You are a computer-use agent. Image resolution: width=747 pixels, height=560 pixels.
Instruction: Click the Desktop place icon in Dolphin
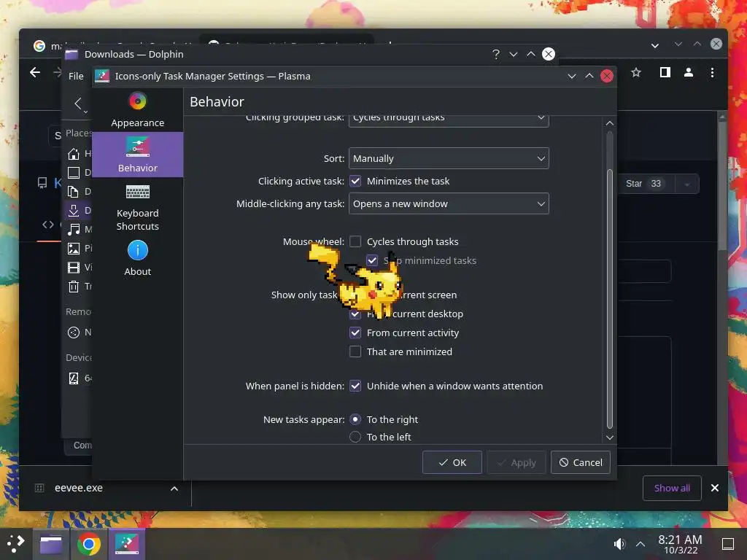74,172
